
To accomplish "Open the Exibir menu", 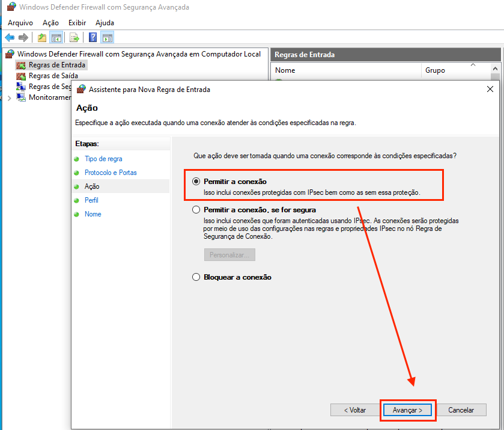I will pyautogui.click(x=77, y=23).
